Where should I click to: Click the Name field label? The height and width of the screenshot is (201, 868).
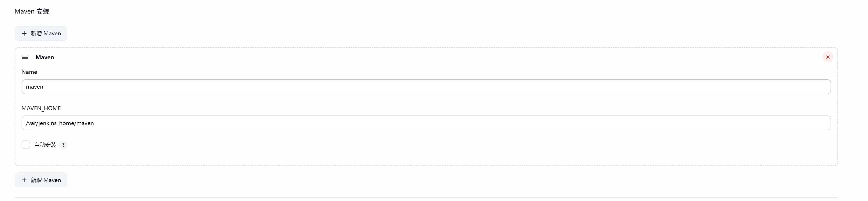click(29, 72)
